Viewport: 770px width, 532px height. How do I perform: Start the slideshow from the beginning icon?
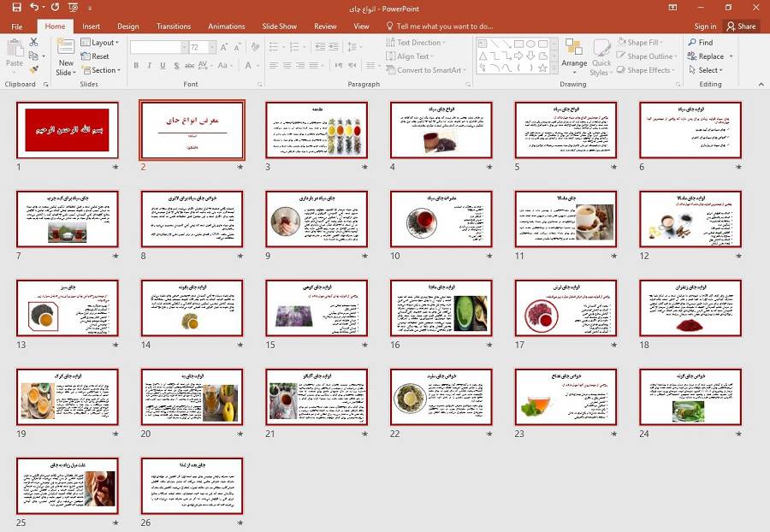[x=75, y=7]
